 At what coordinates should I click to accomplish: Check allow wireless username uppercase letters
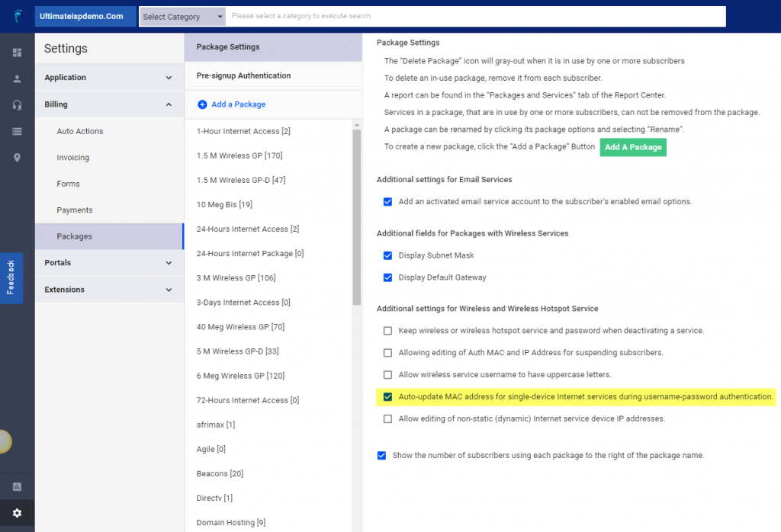(387, 374)
